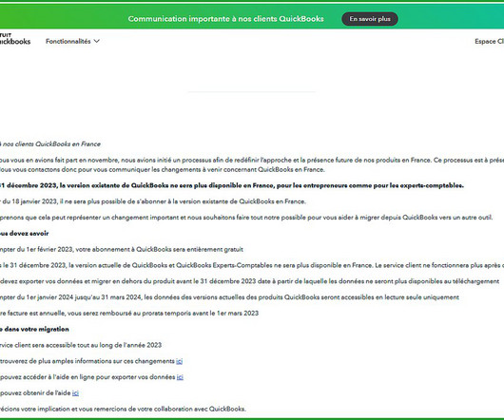504x420 pixels.
Task: Click the line 'accessible tout au long de l'année 2023'
Action: point(81,345)
